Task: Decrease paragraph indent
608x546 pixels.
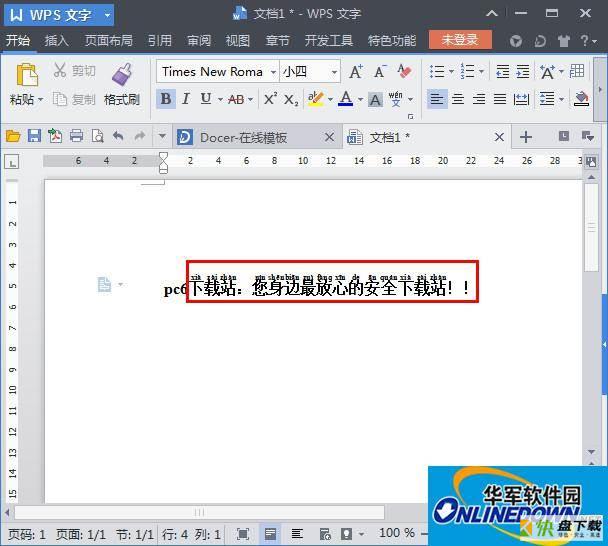Action: click(x=503, y=72)
